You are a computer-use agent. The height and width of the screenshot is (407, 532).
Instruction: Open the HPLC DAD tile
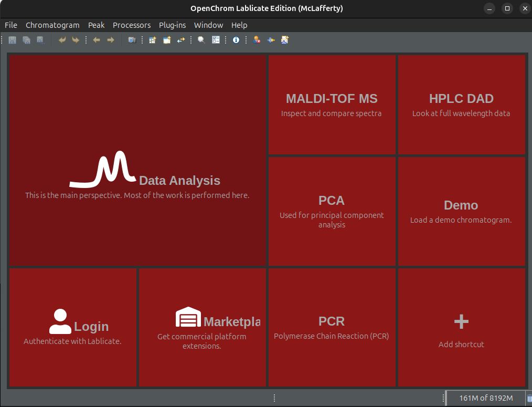pos(461,105)
